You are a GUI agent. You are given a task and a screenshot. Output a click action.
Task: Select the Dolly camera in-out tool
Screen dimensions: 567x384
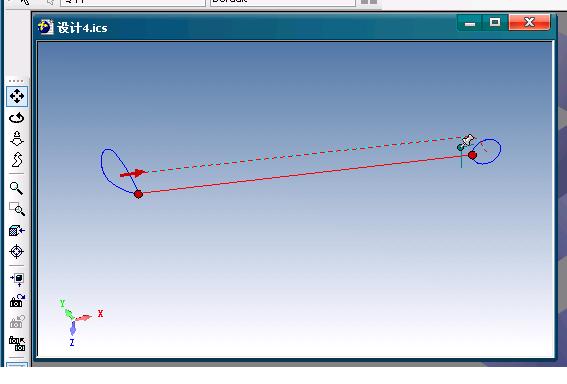(x=17, y=138)
